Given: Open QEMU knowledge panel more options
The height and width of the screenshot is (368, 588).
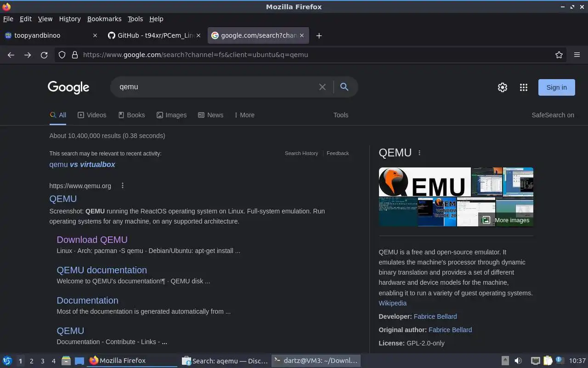Looking at the screenshot, I should coord(419,153).
